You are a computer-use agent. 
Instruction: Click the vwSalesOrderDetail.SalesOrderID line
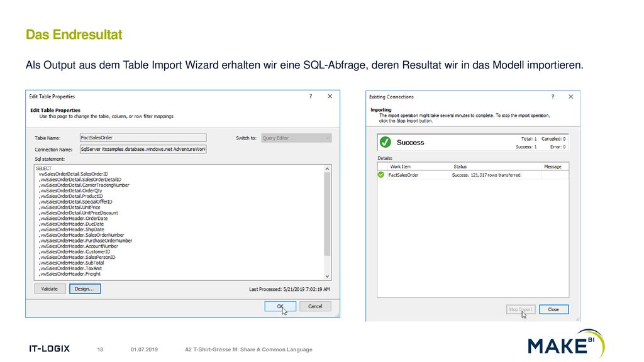(x=74, y=174)
